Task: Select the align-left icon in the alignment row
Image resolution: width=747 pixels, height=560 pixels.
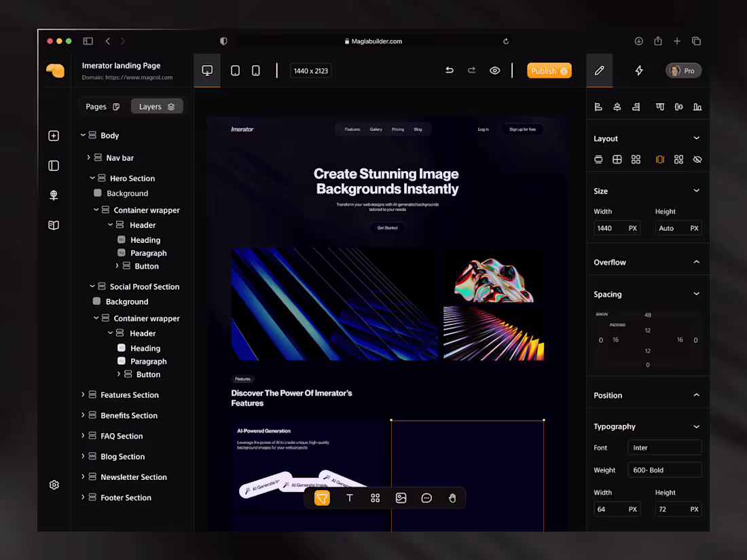Action: point(598,107)
